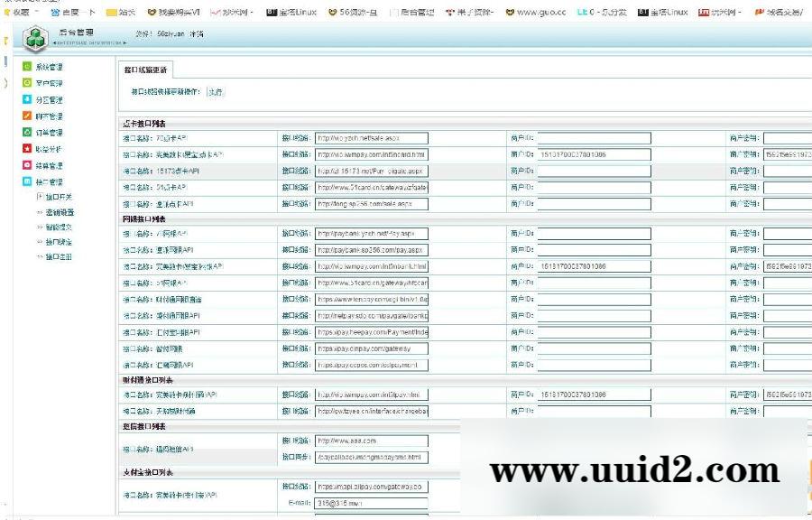This screenshot has width=812, height=520.
Task: Click the green cube logo beside 后台管理
Action: pyautogui.click(x=34, y=40)
